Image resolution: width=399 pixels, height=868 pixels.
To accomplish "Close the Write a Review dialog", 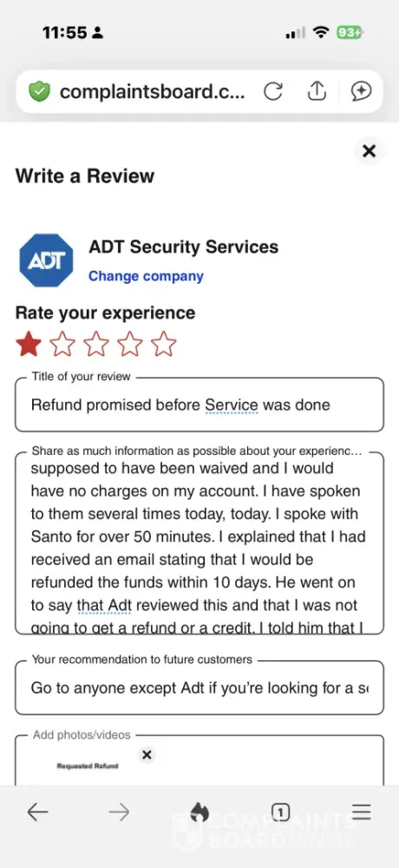I will (x=370, y=150).
